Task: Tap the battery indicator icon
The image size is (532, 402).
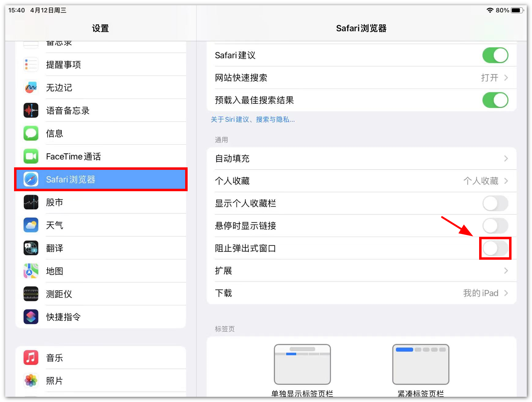Action: 518,10
